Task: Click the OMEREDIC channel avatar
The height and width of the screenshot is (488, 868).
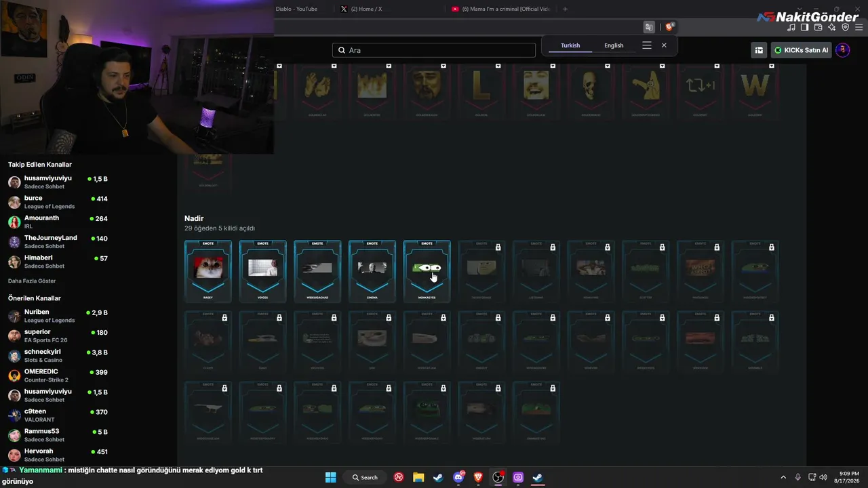Action: (x=14, y=375)
